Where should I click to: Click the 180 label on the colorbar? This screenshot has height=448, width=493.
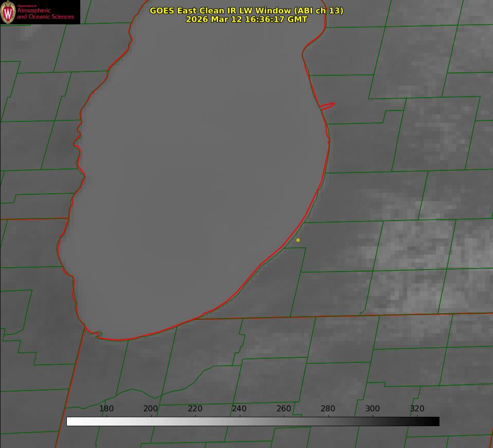pyautogui.click(x=107, y=409)
